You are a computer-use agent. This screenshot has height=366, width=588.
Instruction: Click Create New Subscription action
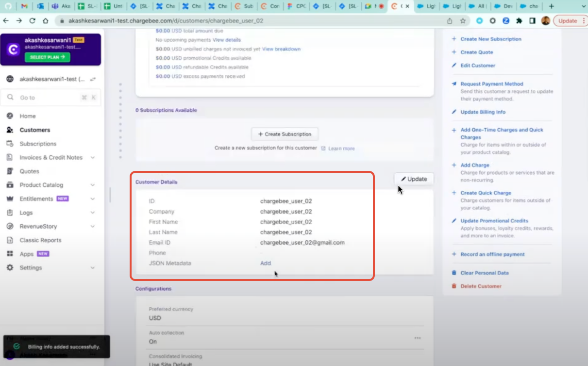[x=491, y=39]
